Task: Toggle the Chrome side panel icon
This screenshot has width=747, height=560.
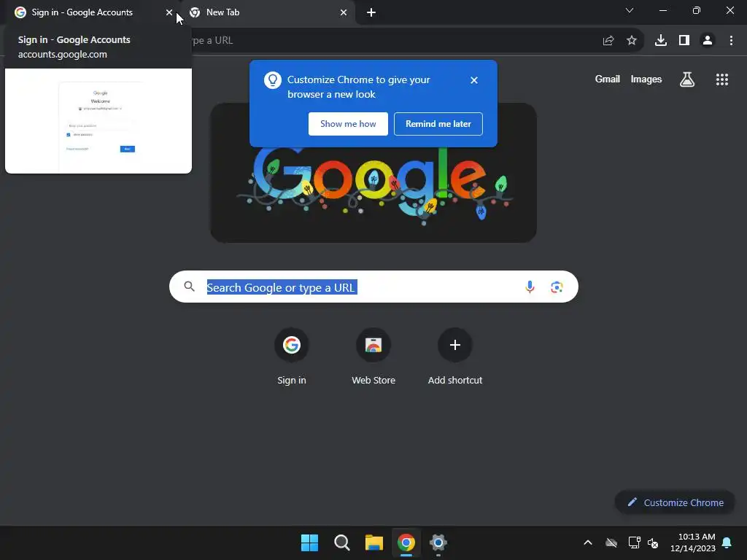Action: pyautogui.click(x=684, y=41)
